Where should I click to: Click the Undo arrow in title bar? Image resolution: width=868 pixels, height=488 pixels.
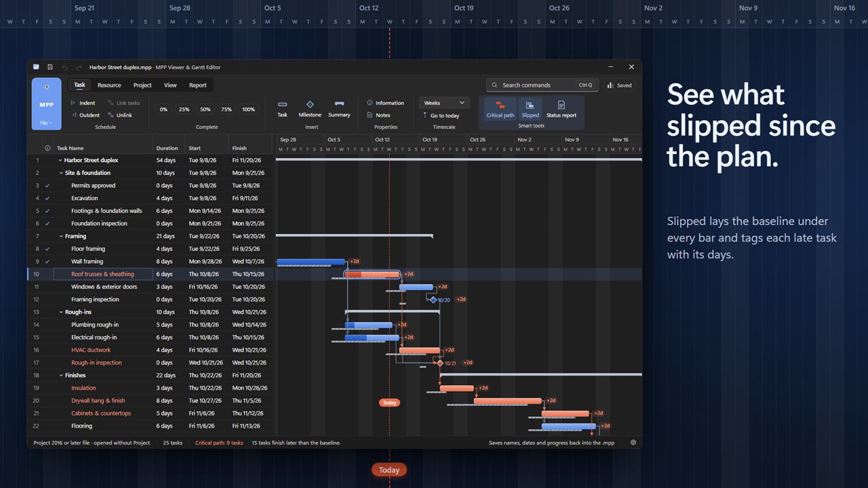[x=64, y=67]
